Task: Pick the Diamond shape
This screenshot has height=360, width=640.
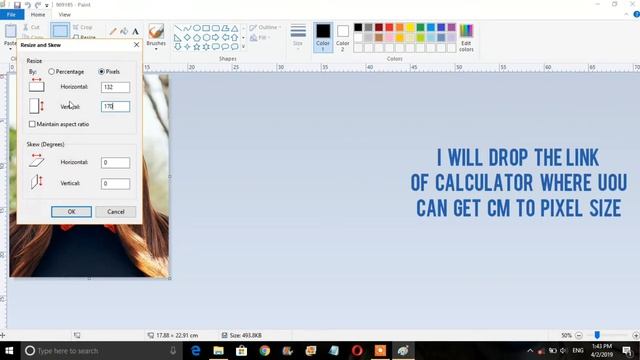Action: (x=187, y=38)
